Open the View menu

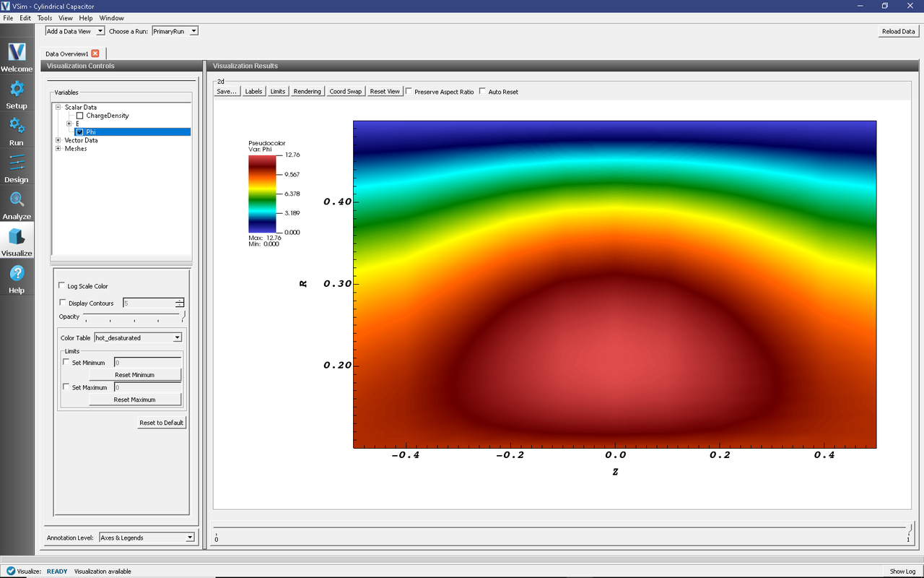click(66, 18)
